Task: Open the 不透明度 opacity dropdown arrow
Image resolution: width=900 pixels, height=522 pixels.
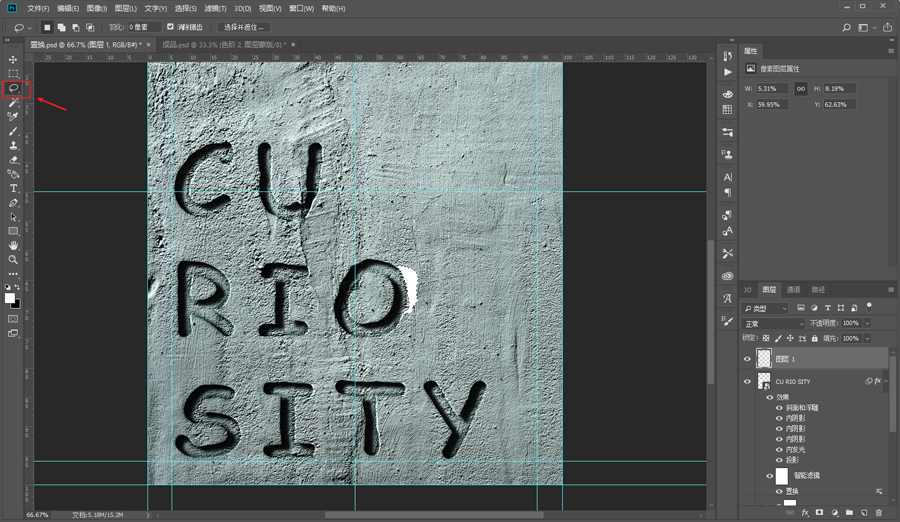Action: [x=865, y=324]
